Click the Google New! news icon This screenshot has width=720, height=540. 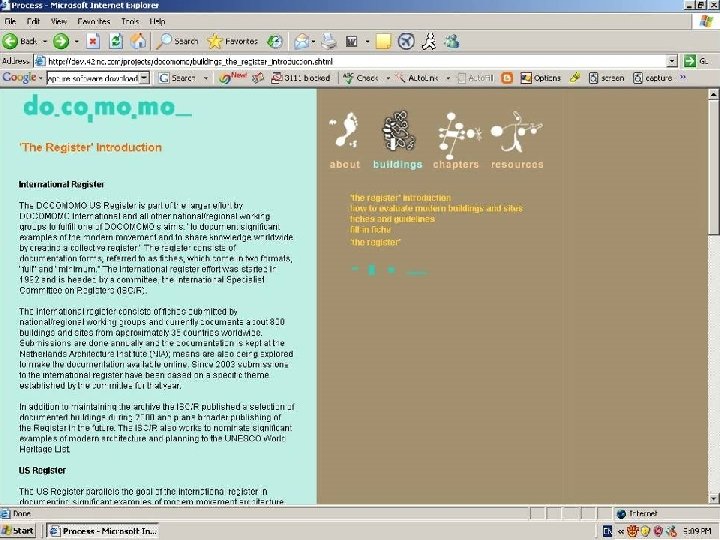pyautogui.click(x=233, y=77)
